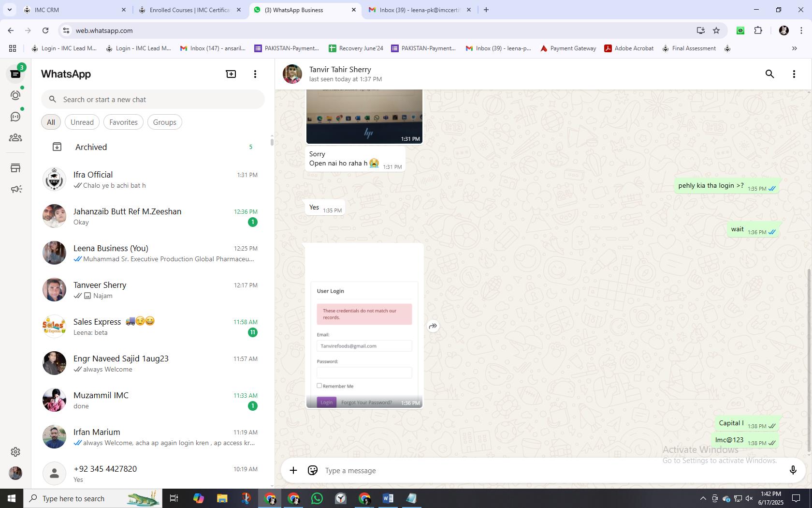812x508 pixels.
Task: Open the +92 345 4427820 chat
Action: (153, 473)
